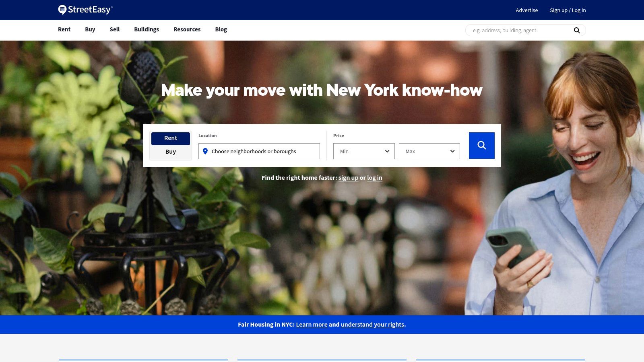Go to the Blog page
This screenshot has height=362, width=644.
[221, 29]
